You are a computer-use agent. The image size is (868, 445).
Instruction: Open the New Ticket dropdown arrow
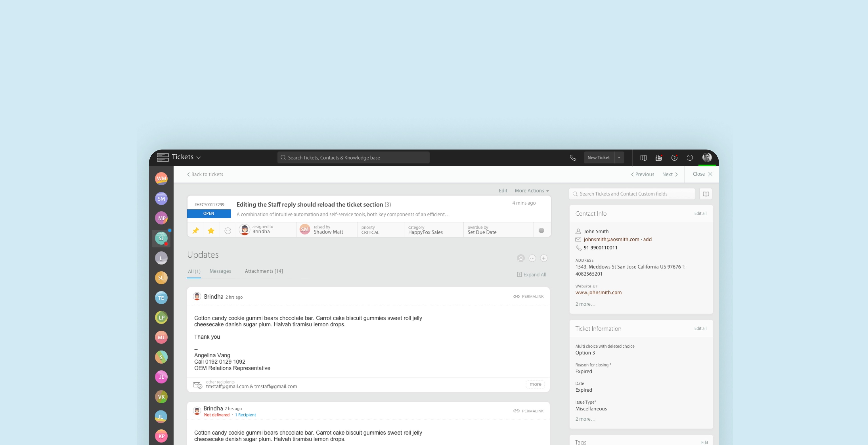619,158
